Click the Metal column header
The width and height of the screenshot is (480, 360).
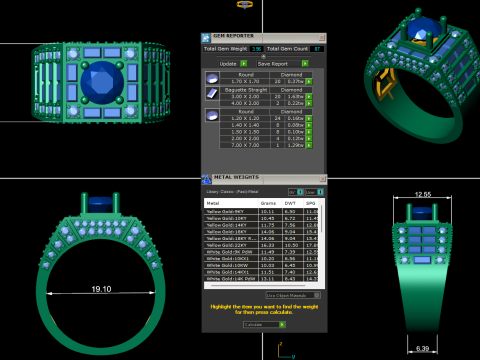pos(231,203)
